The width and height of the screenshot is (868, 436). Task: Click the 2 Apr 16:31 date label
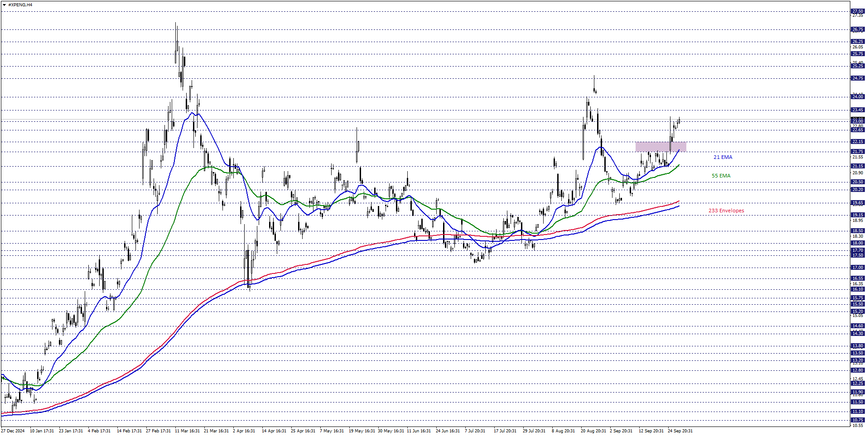(x=244, y=431)
